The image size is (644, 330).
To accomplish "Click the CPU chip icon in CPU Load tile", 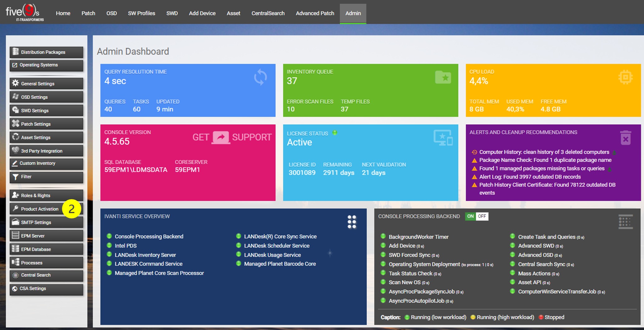I will (x=625, y=77).
